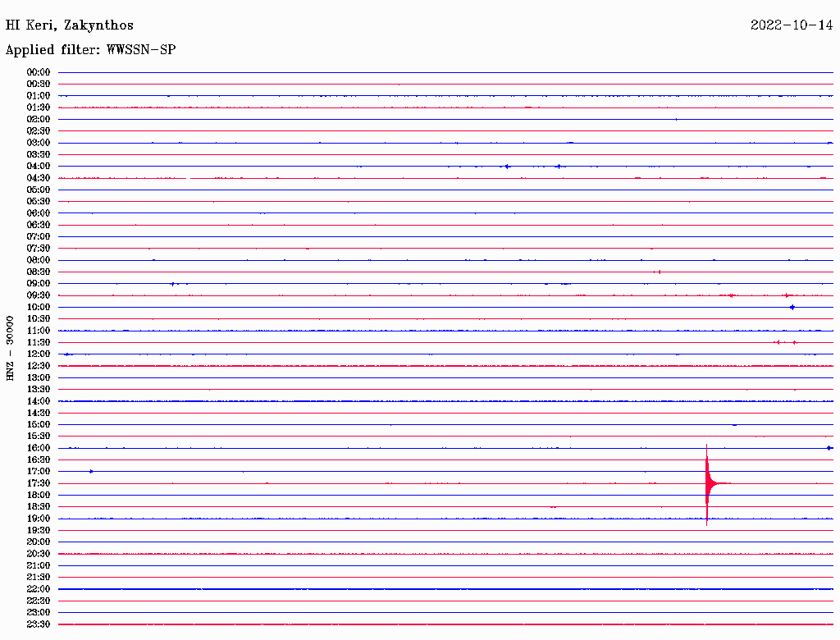This screenshot has width=840, height=640.
Task: Click the 04:30 time label
Action: click(x=38, y=178)
